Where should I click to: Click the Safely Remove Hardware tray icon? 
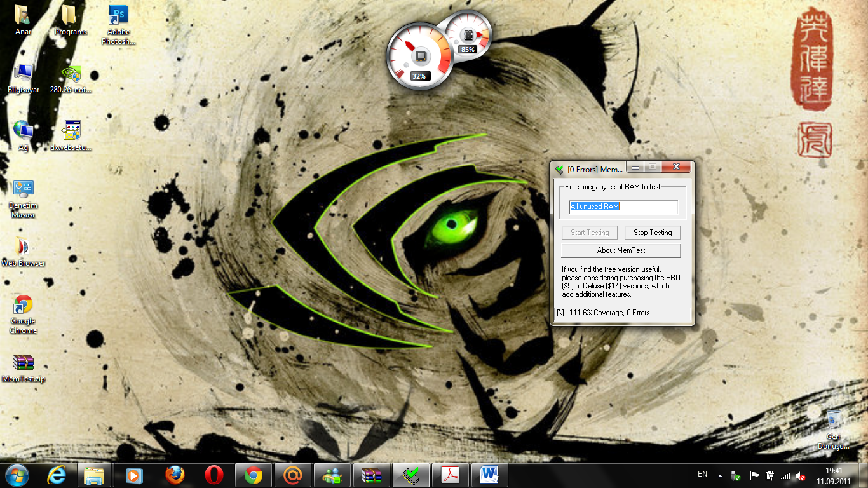(736, 475)
